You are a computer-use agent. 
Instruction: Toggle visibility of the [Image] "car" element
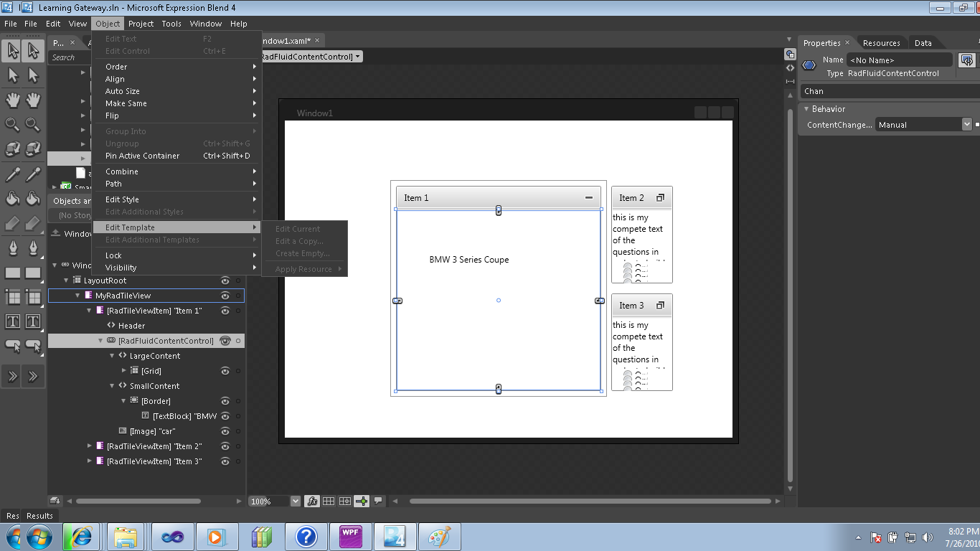tap(225, 431)
